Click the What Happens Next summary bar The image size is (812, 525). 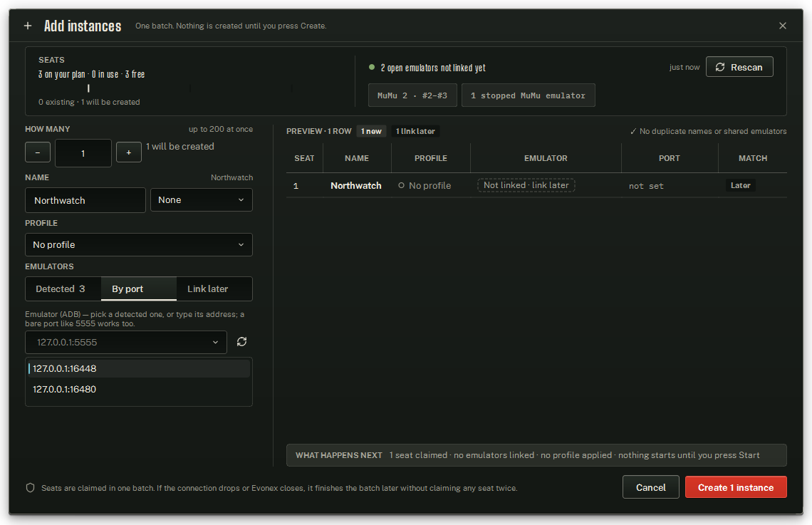click(536, 455)
